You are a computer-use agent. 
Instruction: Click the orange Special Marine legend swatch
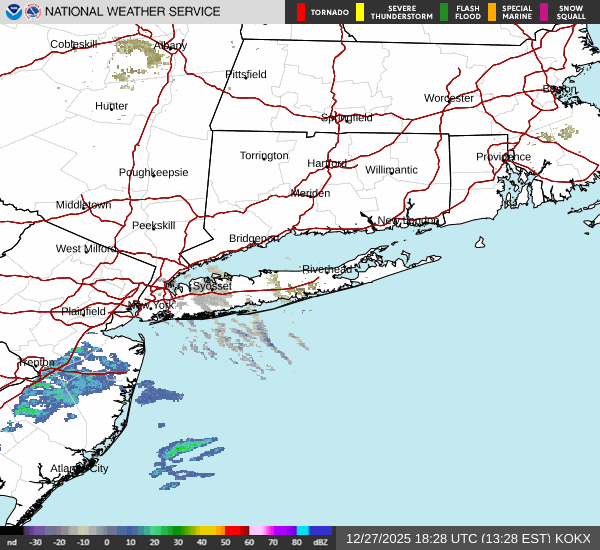493,12
